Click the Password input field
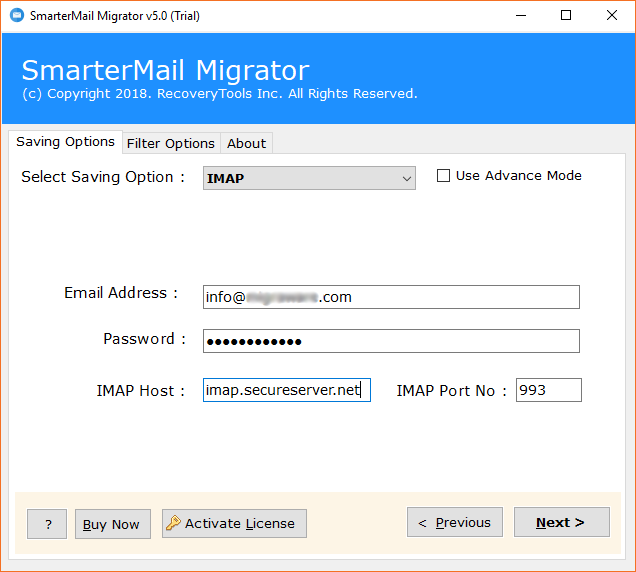 pos(391,341)
